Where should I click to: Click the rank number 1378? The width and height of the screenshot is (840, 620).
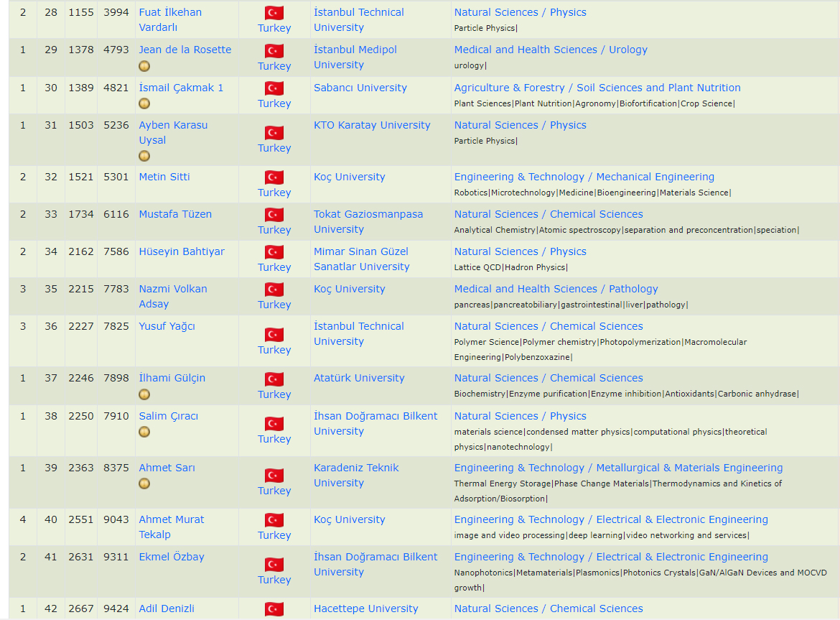pos(81,50)
